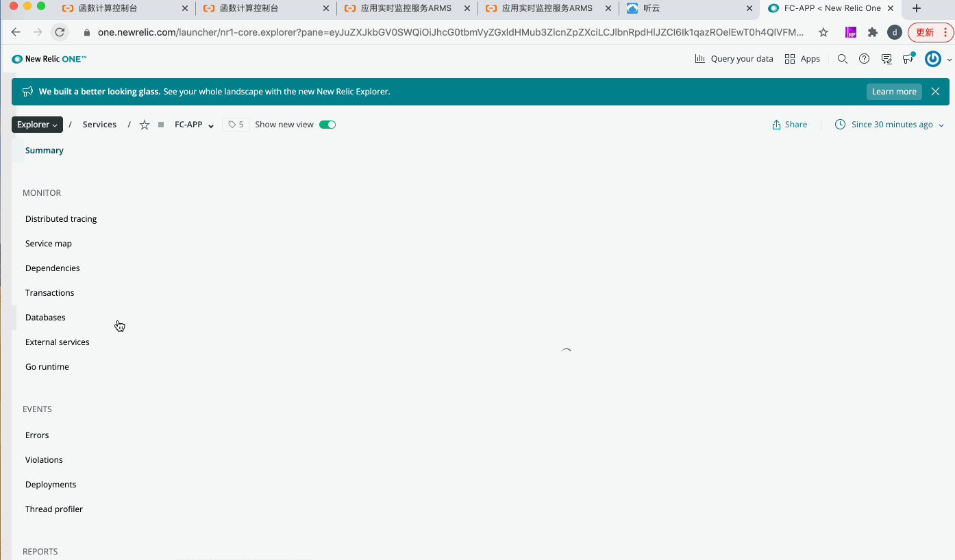Click the Chrome 更新 update button
Image resolution: width=955 pixels, height=560 pixels.
click(x=930, y=32)
